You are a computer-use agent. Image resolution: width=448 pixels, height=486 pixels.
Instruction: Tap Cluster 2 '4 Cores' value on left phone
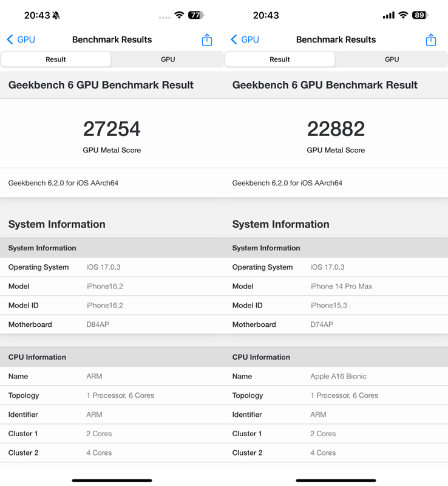(x=99, y=453)
